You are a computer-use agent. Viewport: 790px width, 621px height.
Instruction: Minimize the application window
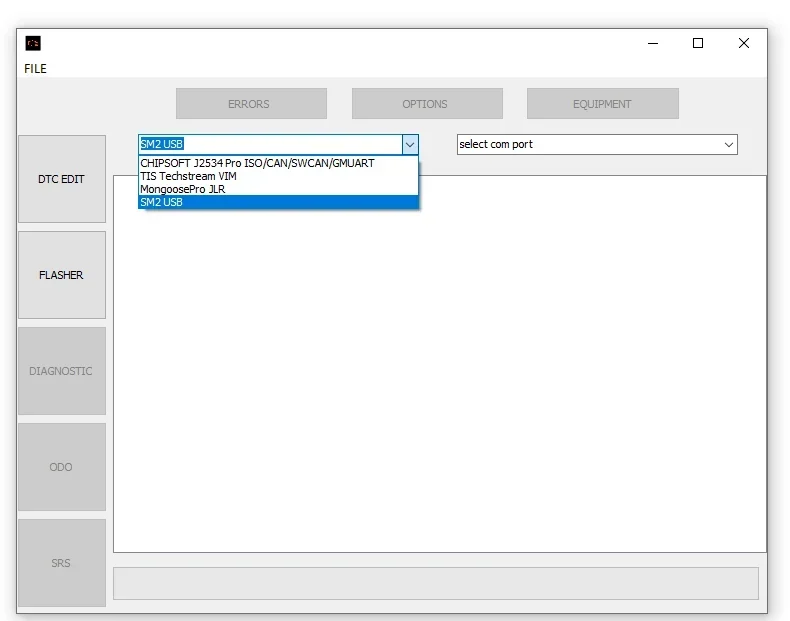(x=653, y=43)
